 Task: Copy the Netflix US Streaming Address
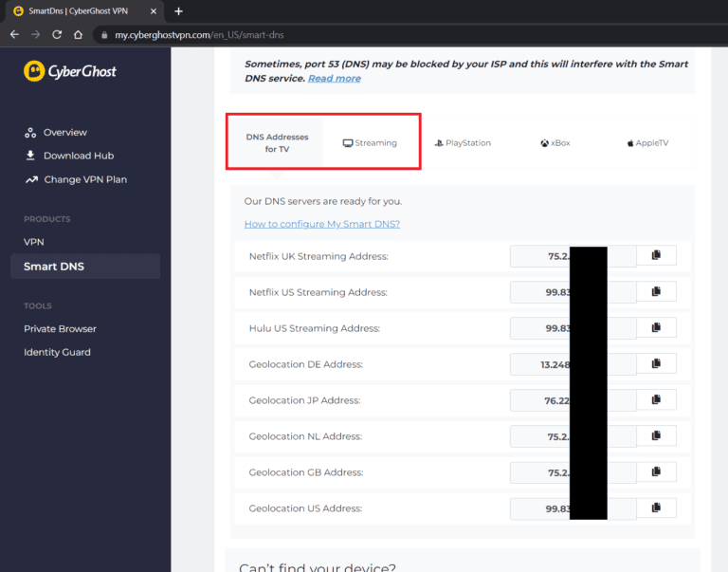coord(655,292)
